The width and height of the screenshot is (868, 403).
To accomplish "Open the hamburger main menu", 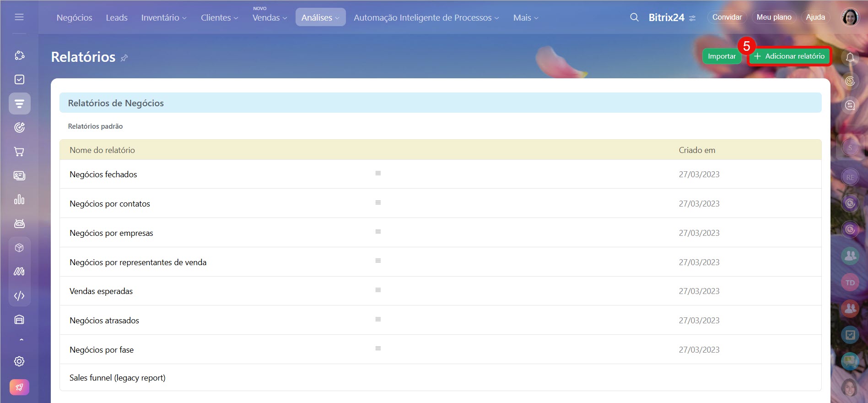I will (x=19, y=17).
